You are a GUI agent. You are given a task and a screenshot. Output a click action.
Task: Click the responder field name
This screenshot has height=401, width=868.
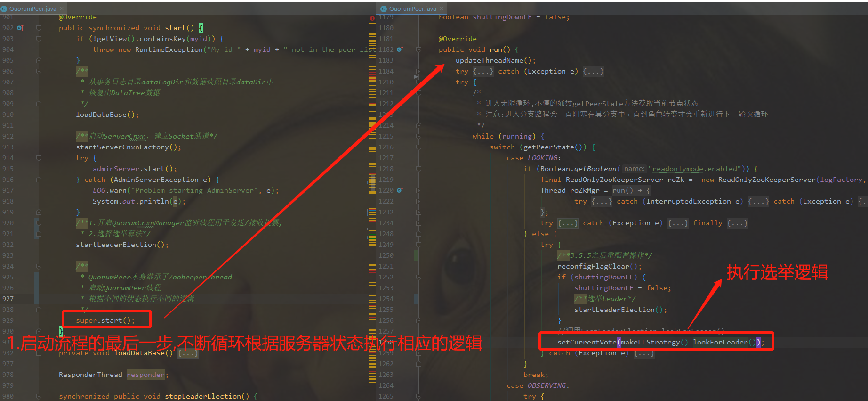click(145, 375)
